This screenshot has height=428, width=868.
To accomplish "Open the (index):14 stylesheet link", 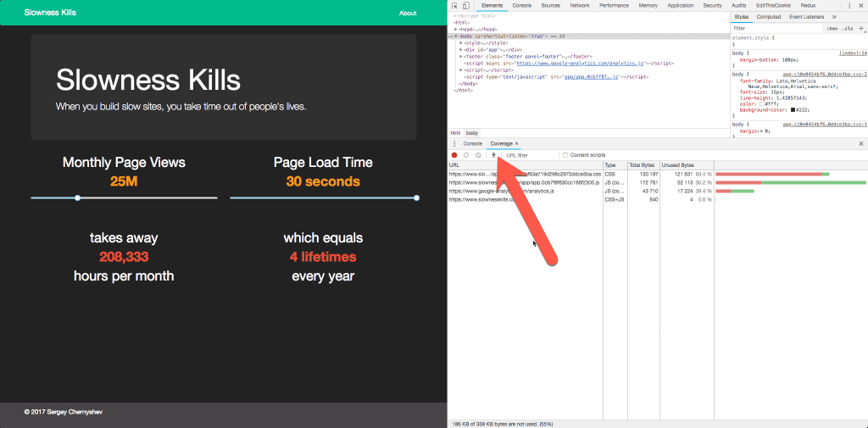I will [853, 53].
